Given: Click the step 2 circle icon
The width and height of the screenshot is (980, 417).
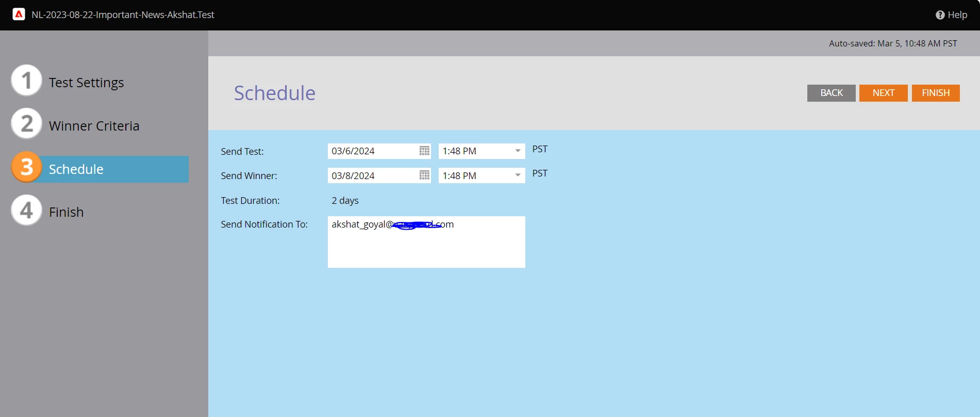Looking at the screenshot, I should coord(26,123).
